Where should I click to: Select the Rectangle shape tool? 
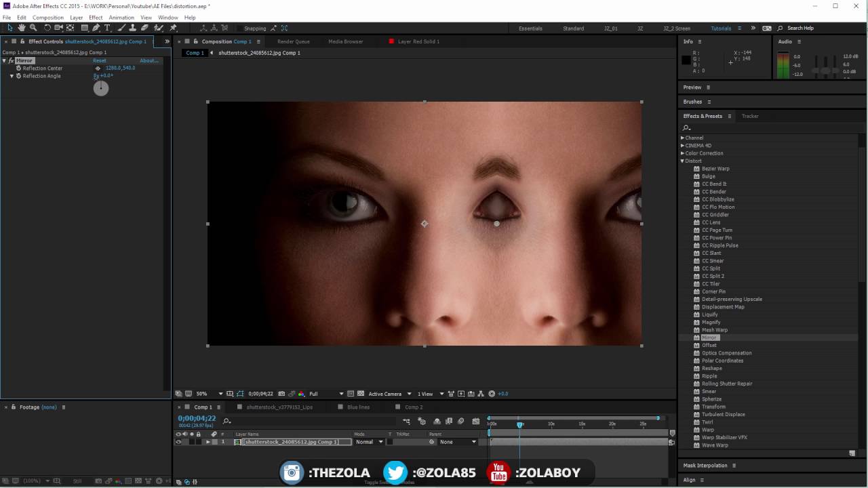coord(85,28)
